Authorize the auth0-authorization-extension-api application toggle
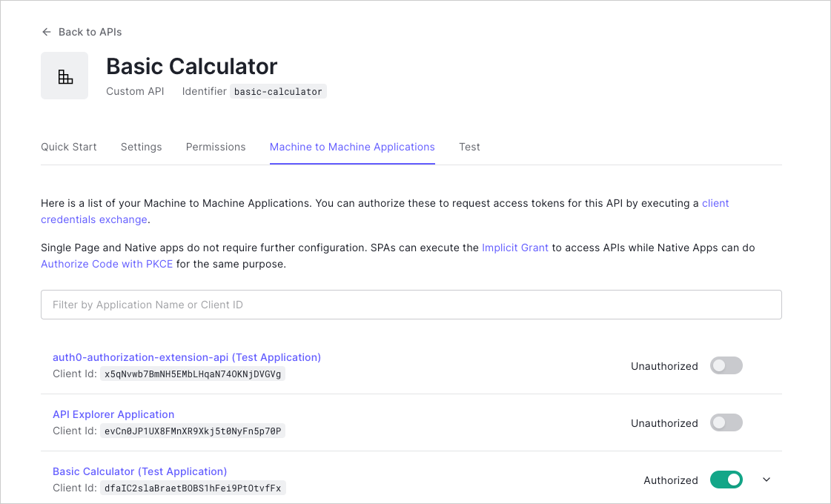Image resolution: width=831 pixels, height=504 pixels. [x=726, y=365]
